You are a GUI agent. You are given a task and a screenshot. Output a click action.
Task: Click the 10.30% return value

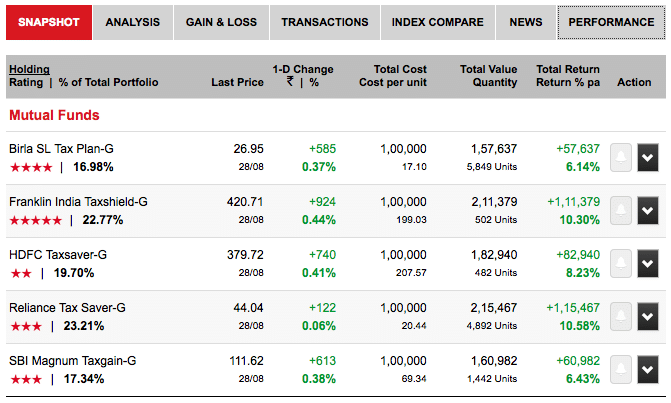click(580, 220)
